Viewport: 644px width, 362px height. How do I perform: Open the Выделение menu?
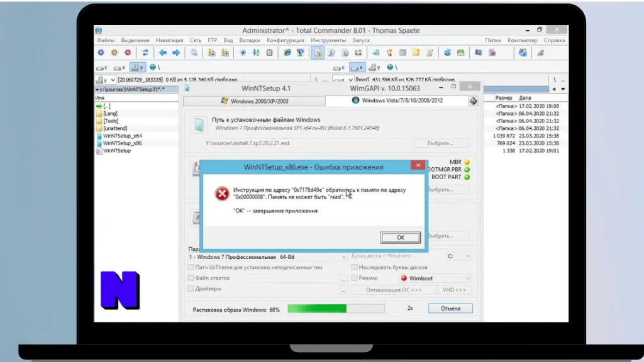[135, 40]
